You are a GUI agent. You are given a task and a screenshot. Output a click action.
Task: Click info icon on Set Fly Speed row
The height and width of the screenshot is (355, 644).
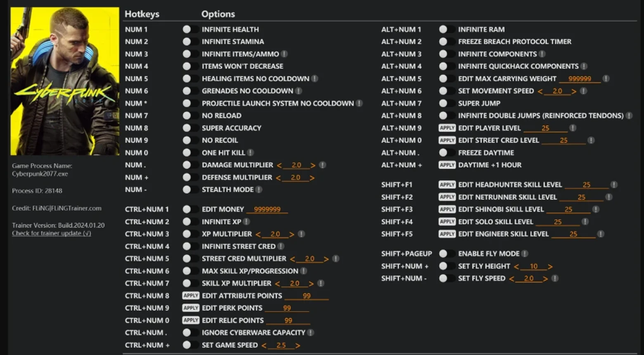(x=555, y=279)
